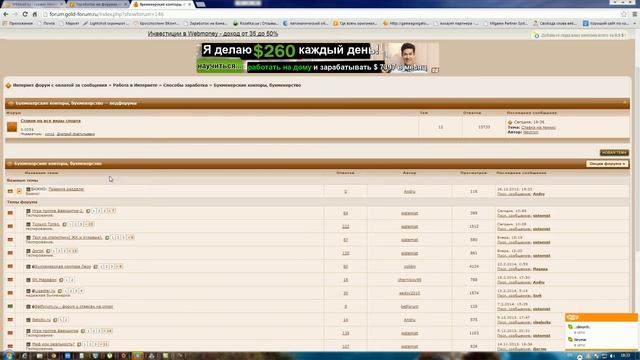Click the status icon for БК Марафон thread
Viewport: 640px width, 360px height.
coord(10,280)
